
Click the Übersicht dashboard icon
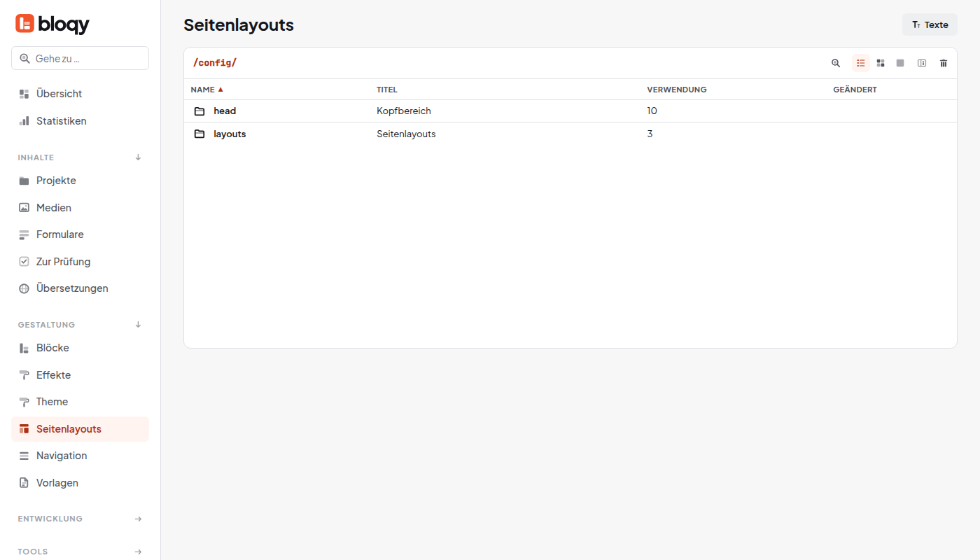(x=24, y=94)
